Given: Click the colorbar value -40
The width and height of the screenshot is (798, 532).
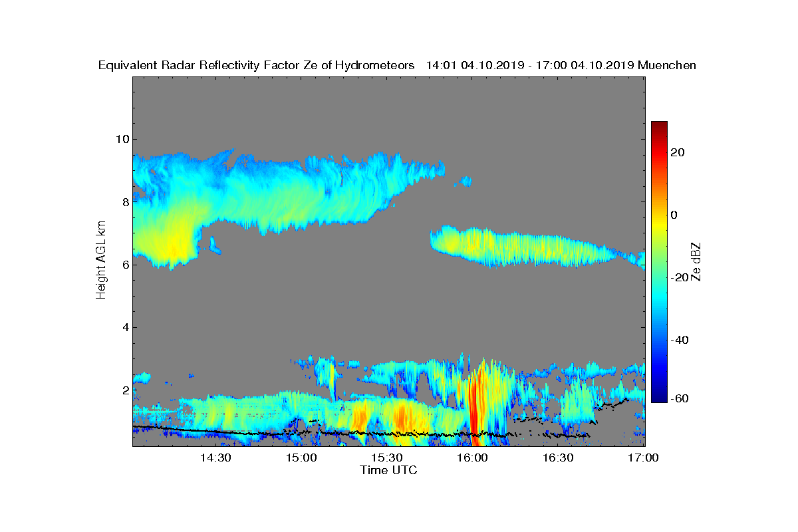Looking at the screenshot, I should (x=680, y=340).
